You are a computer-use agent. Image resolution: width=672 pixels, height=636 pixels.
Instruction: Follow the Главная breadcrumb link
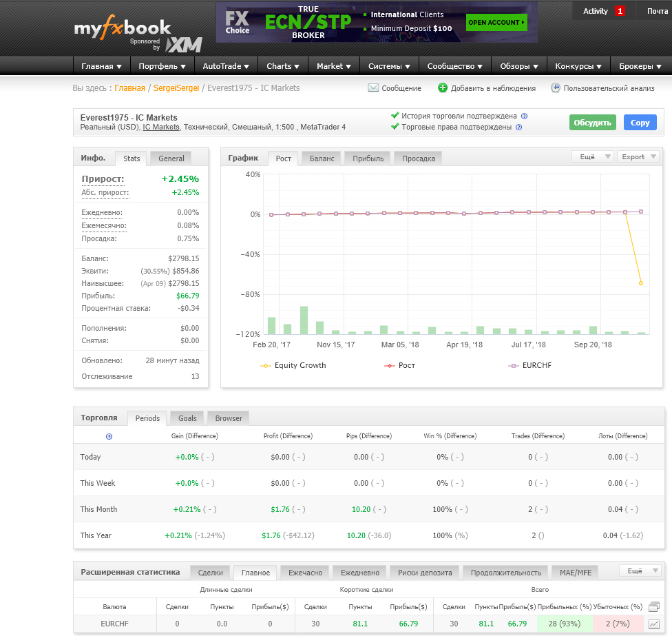(130, 88)
